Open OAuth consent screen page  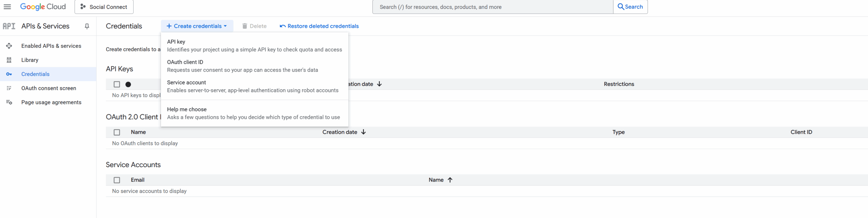coord(48,88)
